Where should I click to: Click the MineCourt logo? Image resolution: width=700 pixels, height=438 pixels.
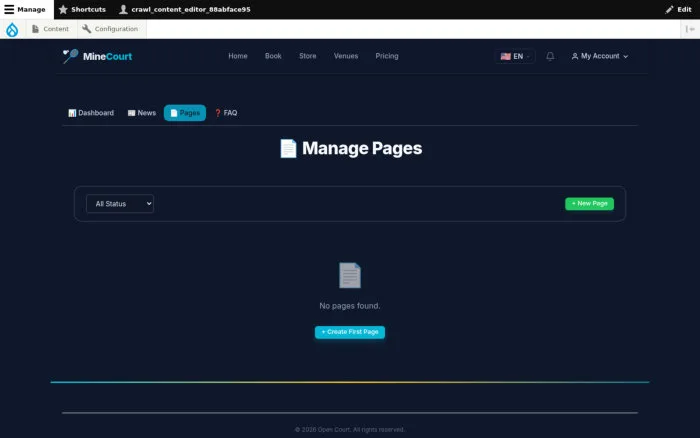97,56
